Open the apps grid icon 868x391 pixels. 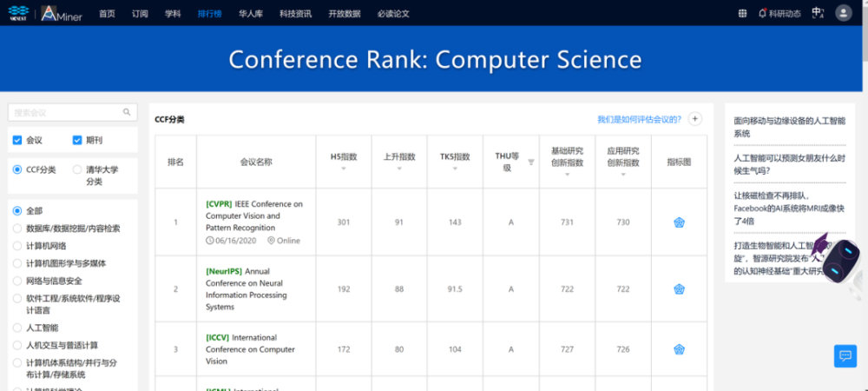743,14
